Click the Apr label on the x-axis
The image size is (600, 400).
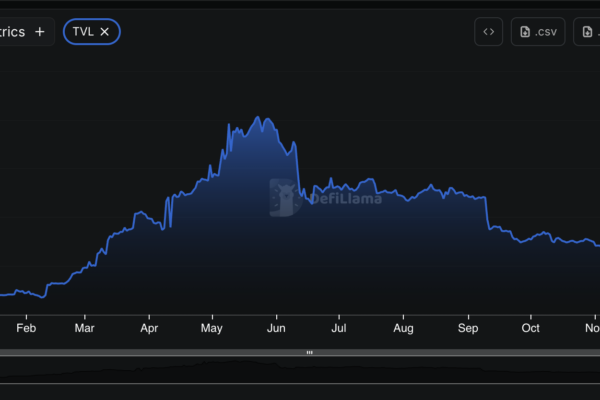click(149, 328)
